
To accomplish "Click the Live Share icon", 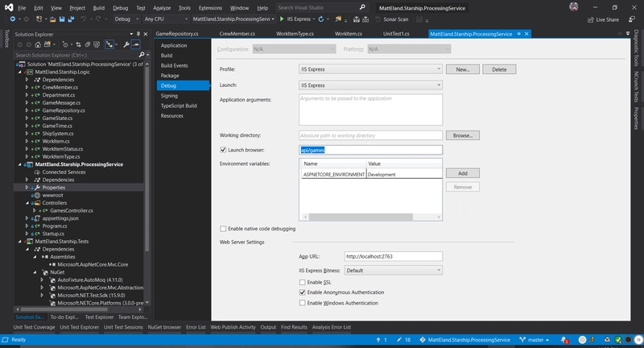I will [x=591, y=19].
